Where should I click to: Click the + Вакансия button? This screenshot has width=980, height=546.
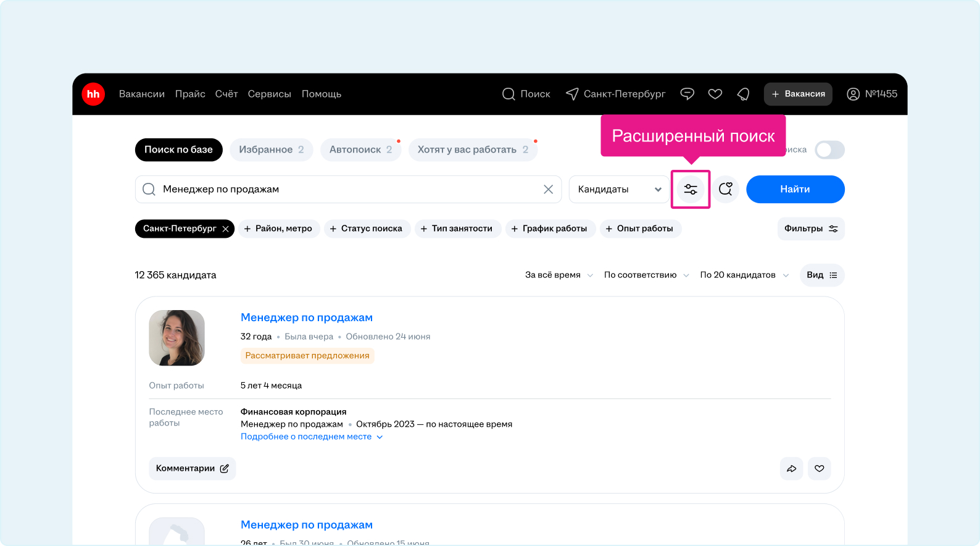pyautogui.click(x=798, y=94)
